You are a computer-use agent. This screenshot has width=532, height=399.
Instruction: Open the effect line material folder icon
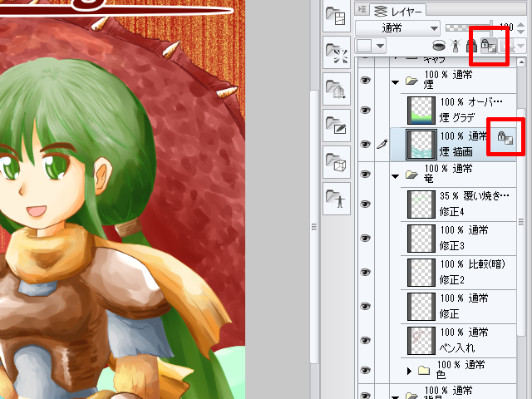tap(336, 53)
